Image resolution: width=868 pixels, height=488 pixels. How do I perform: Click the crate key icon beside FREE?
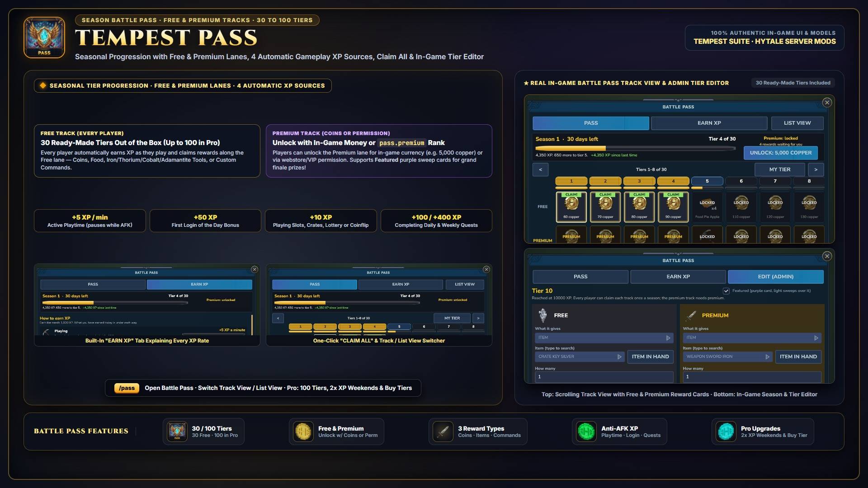coord(543,315)
